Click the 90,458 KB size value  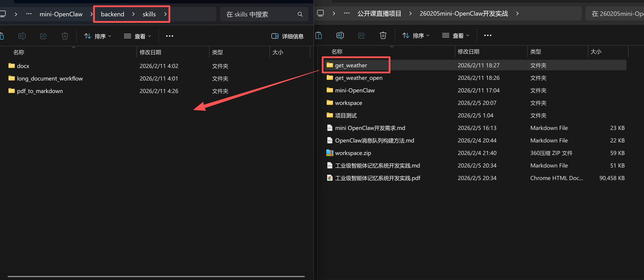612,178
